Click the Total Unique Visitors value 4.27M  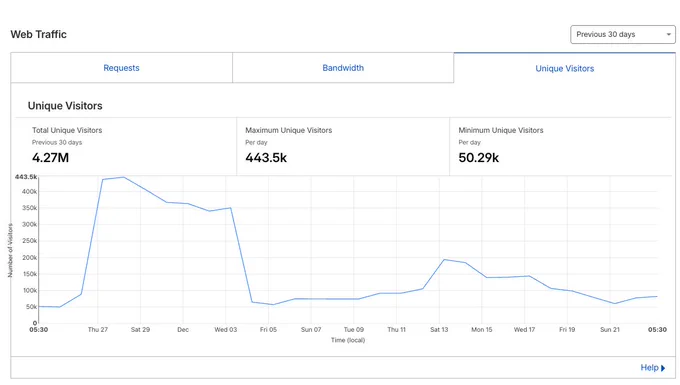tap(50, 158)
